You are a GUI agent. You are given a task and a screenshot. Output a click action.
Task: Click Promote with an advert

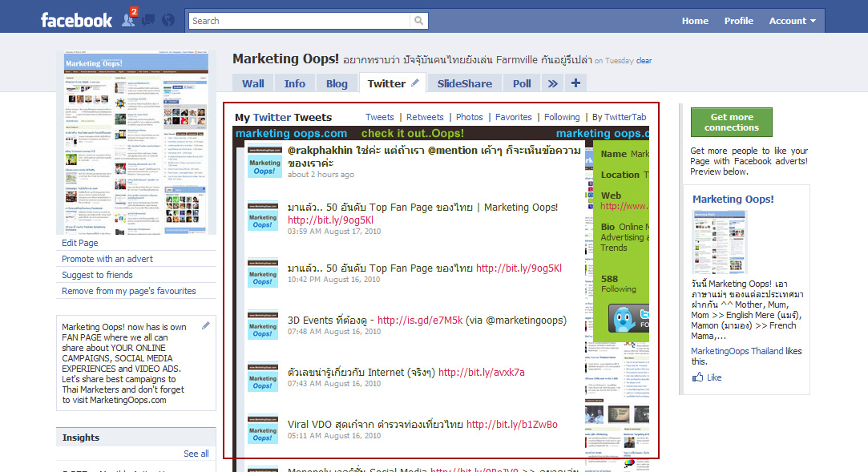[x=107, y=259]
